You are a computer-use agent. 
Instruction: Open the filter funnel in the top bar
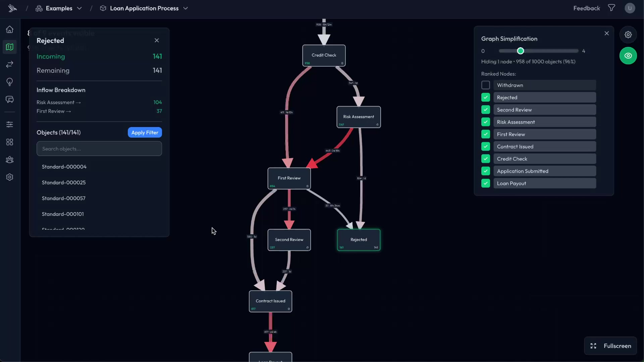[x=611, y=8]
